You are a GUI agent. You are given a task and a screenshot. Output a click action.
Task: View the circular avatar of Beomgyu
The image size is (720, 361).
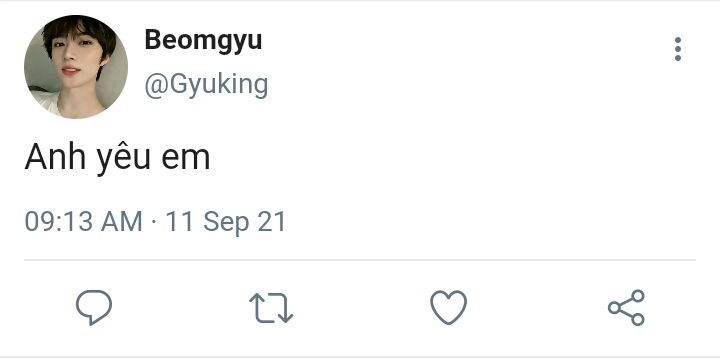click(x=76, y=67)
